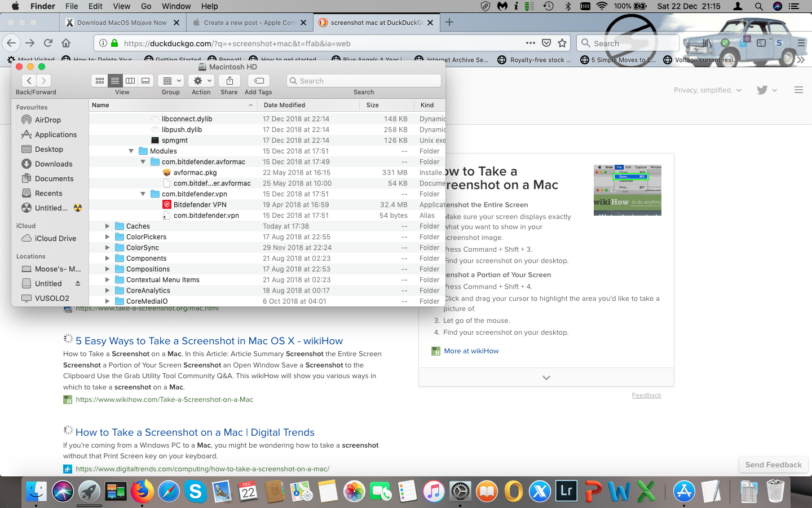
Task: Open the Finder Action gear menu
Action: [201, 81]
